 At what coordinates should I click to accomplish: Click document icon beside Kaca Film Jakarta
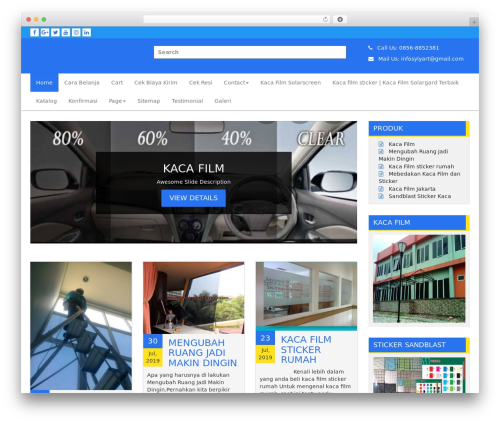point(381,189)
